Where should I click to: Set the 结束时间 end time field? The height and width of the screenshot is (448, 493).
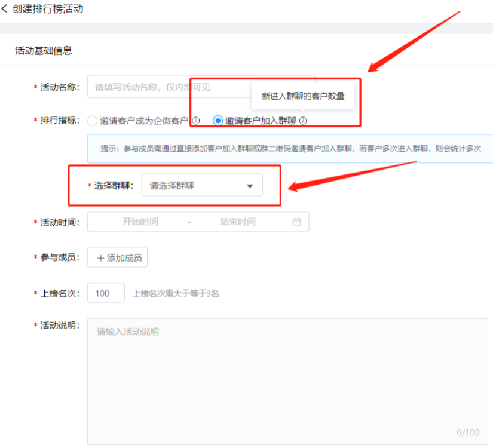238,222
